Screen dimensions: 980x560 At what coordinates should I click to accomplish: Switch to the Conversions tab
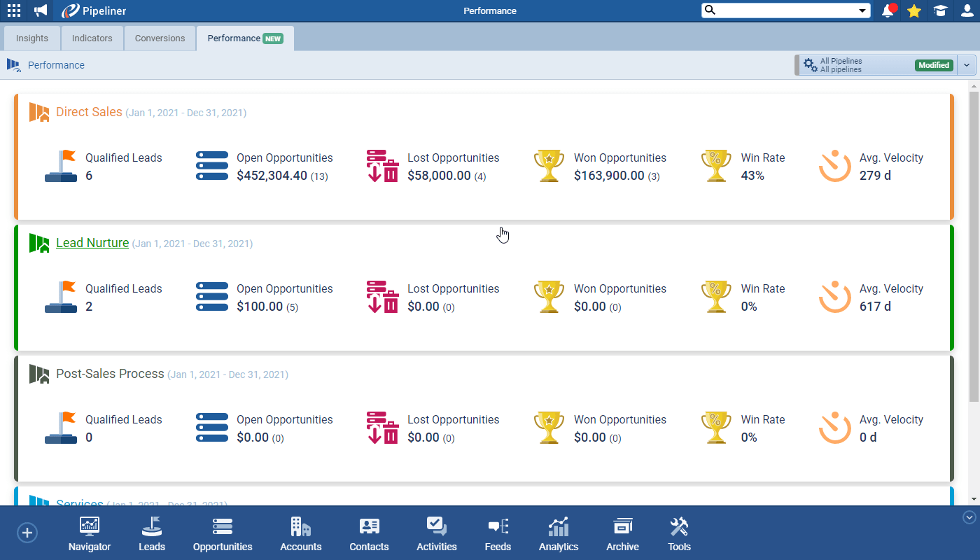click(160, 38)
